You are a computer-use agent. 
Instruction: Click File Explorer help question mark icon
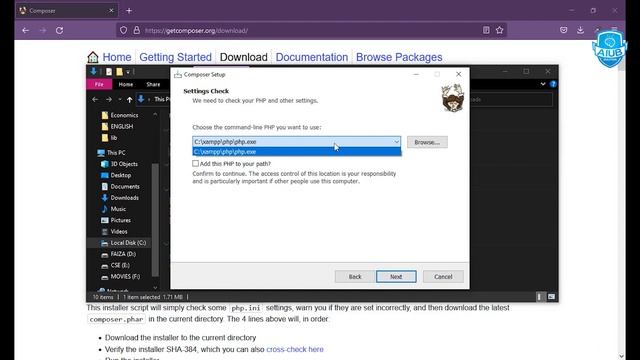pyautogui.click(x=553, y=84)
